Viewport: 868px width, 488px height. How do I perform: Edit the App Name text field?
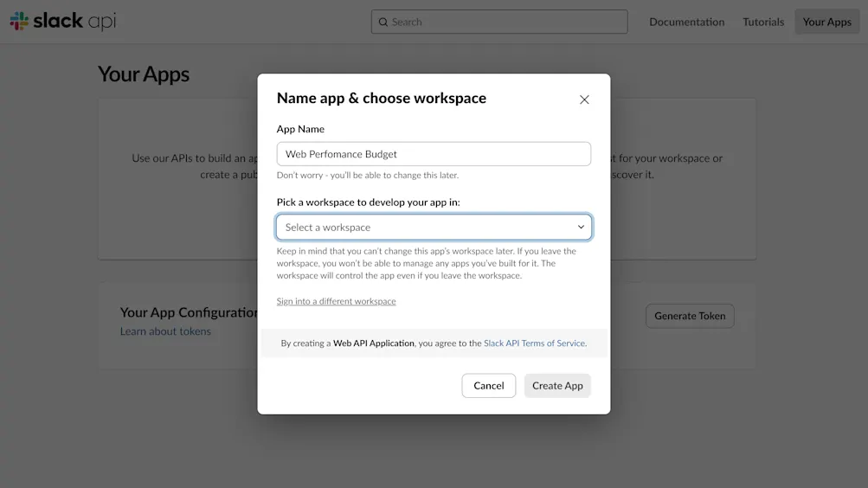coord(434,154)
